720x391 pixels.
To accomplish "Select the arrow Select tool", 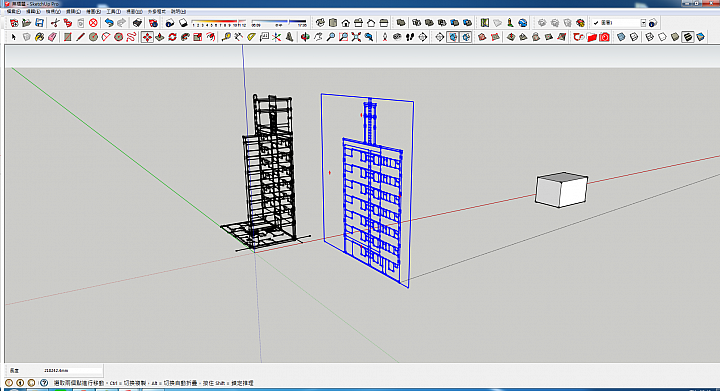I will click(14, 37).
